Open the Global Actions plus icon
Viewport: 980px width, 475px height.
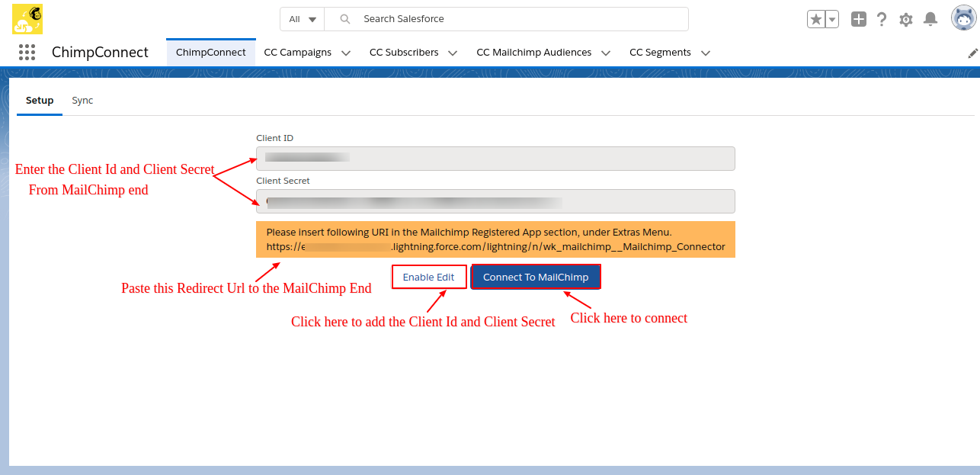pos(859,20)
